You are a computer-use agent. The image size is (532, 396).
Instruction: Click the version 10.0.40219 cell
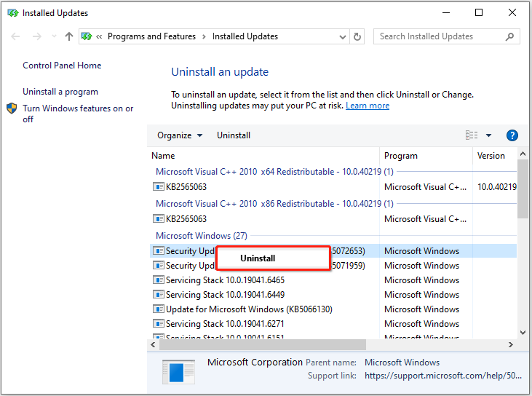(497, 187)
